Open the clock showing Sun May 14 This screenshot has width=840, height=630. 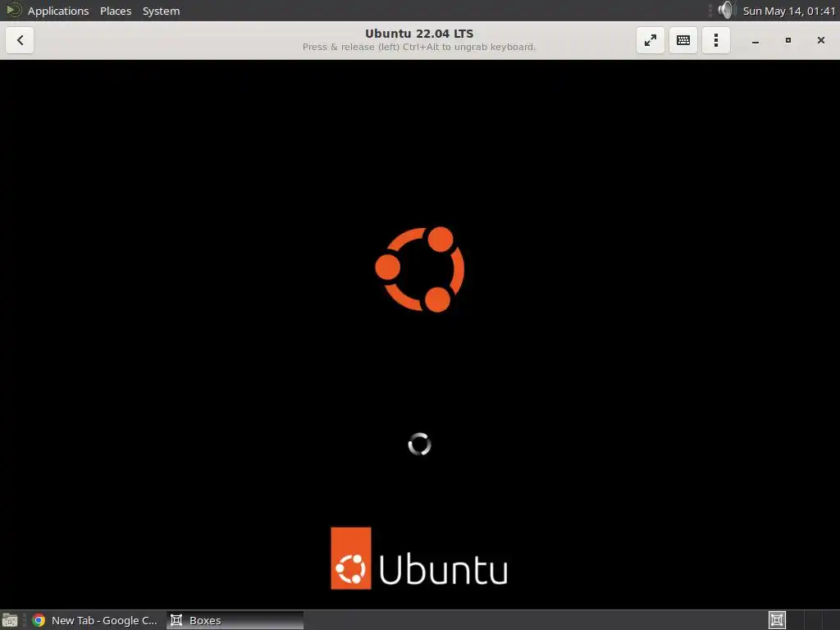(x=789, y=11)
